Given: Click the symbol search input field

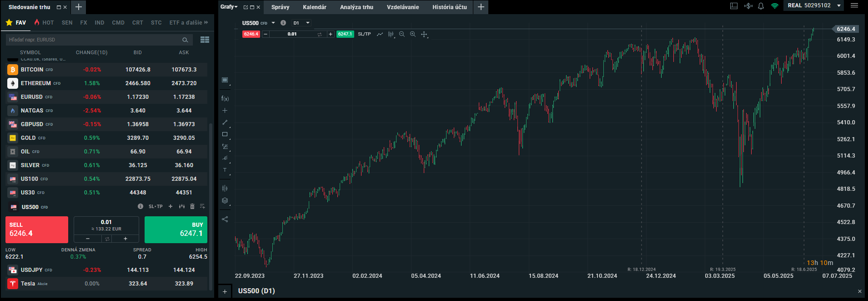Looking at the screenshot, I should pos(93,40).
